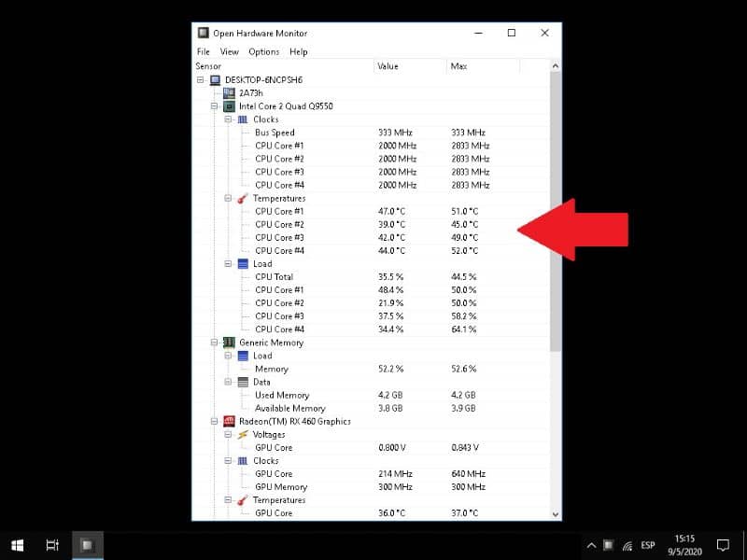Click the 47.0 °C value
The width and height of the screenshot is (747, 560).
(391, 212)
